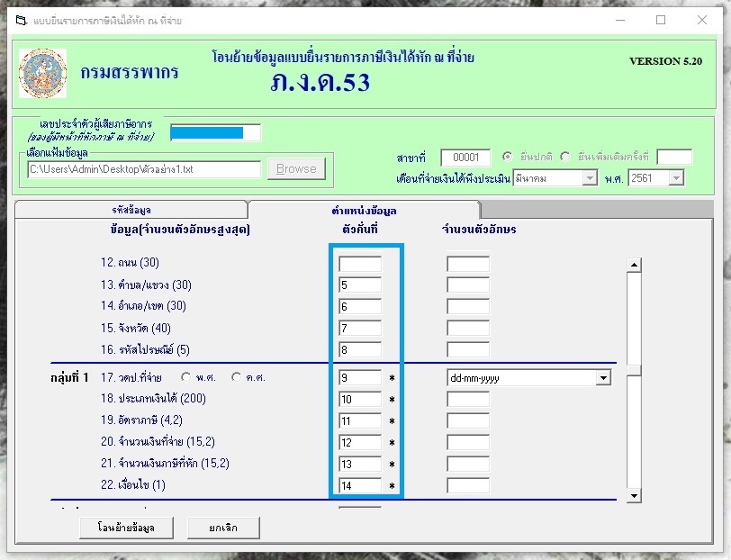The image size is (731, 560).
Task: Click the Revenue Department emblem logo
Action: (x=42, y=73)
